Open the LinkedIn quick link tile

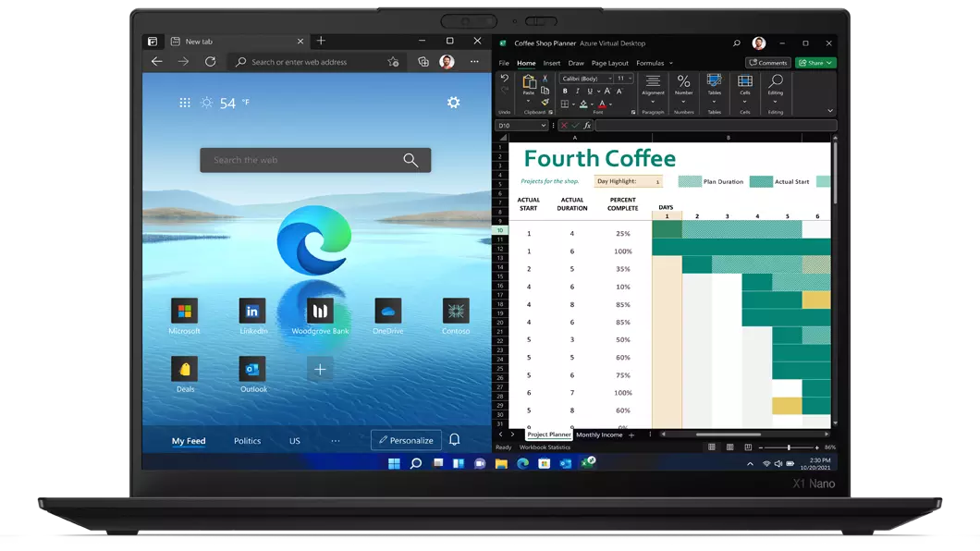[x=252, y=312]
